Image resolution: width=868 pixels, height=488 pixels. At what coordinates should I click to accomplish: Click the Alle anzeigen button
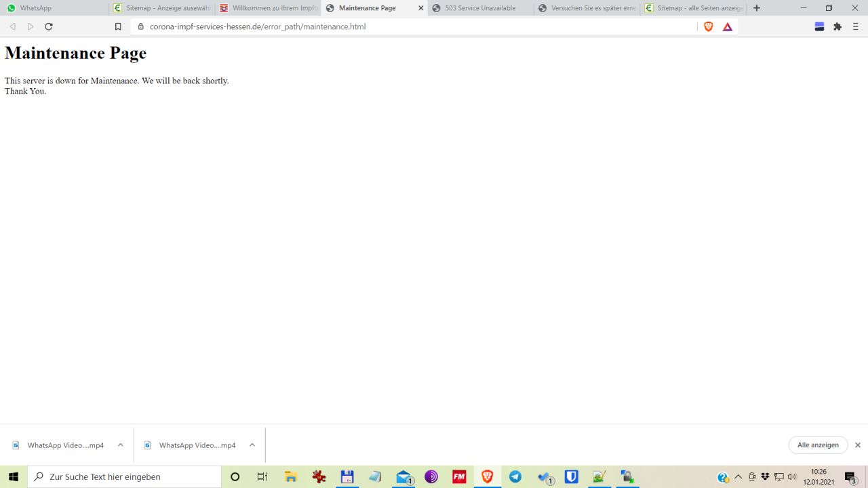818,445
